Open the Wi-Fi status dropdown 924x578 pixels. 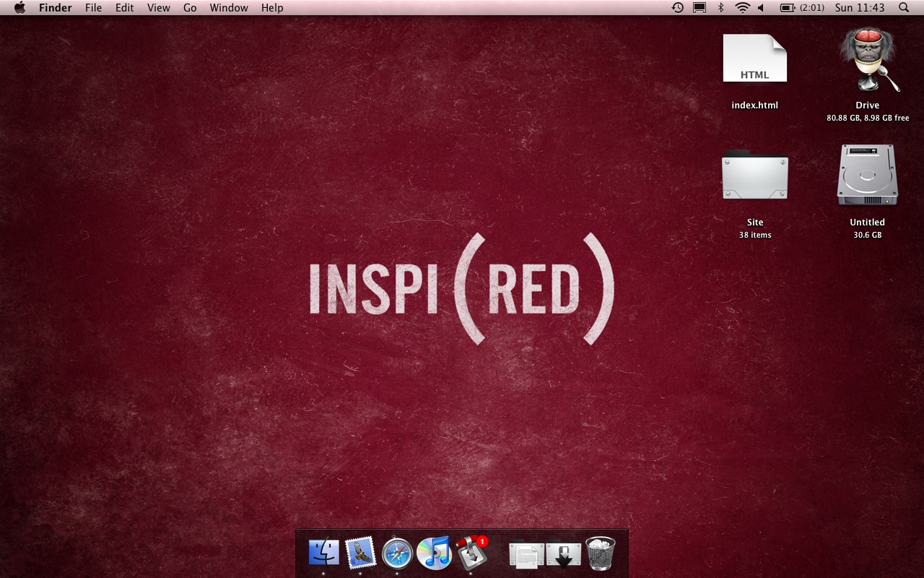742,8
